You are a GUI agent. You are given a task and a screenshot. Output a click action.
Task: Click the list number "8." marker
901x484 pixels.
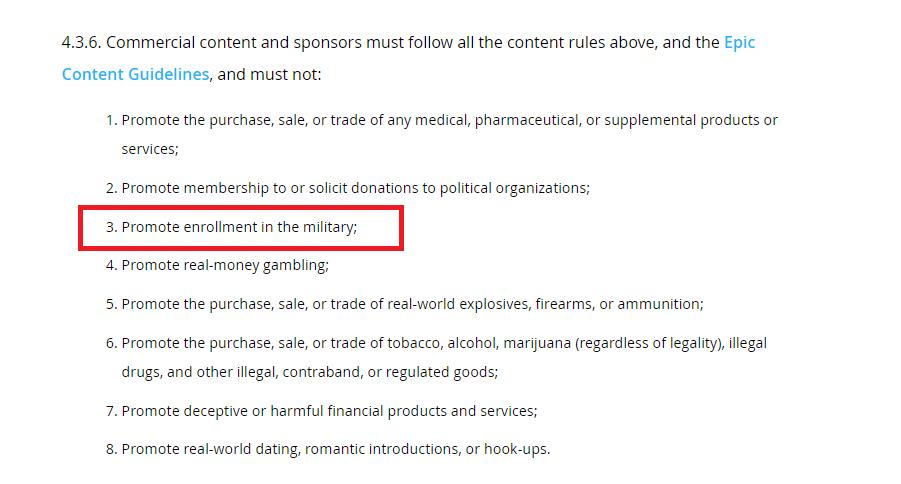pos(112,449)
